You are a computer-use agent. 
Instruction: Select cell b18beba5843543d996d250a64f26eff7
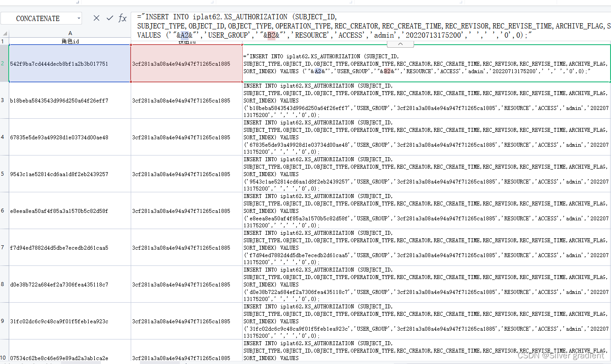(x=70, y=100)
